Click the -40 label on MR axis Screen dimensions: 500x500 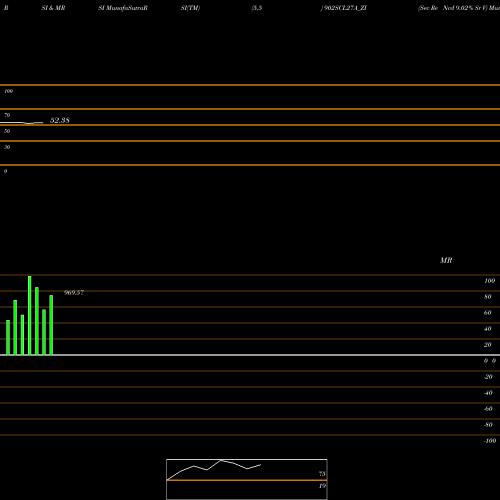[x=488, y=393]
